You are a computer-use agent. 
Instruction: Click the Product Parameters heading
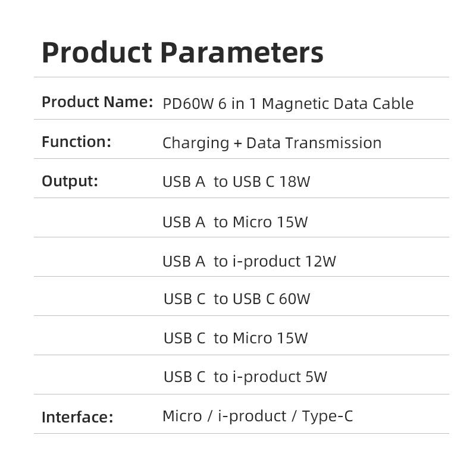182,52
